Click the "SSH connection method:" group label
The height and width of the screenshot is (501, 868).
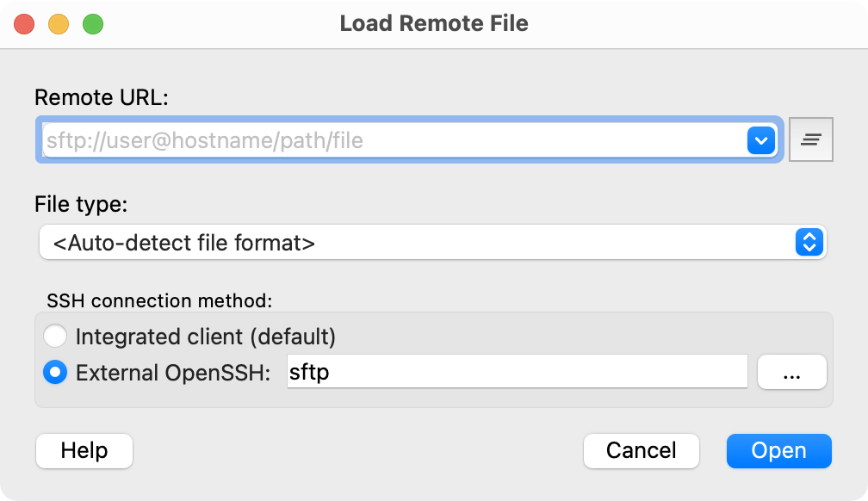click(x=158, y=300)
